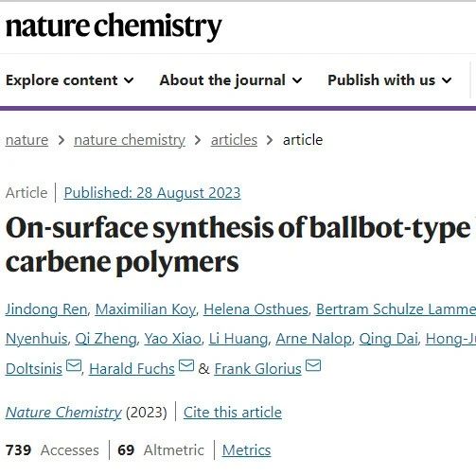Select author Maximilian Koy
Viewport: 476px width, 476px height.
[x=146, y=309]
